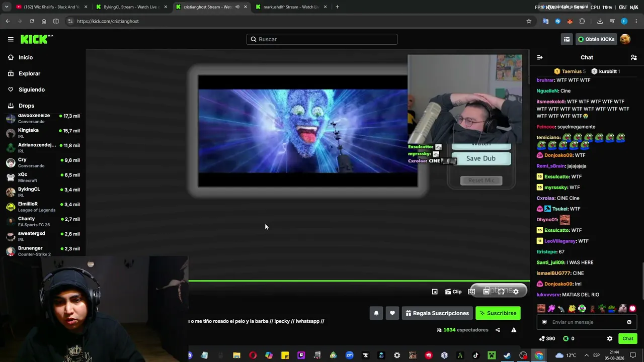
Task: Toggle mini player mode
Action: [x=435, y=292]
